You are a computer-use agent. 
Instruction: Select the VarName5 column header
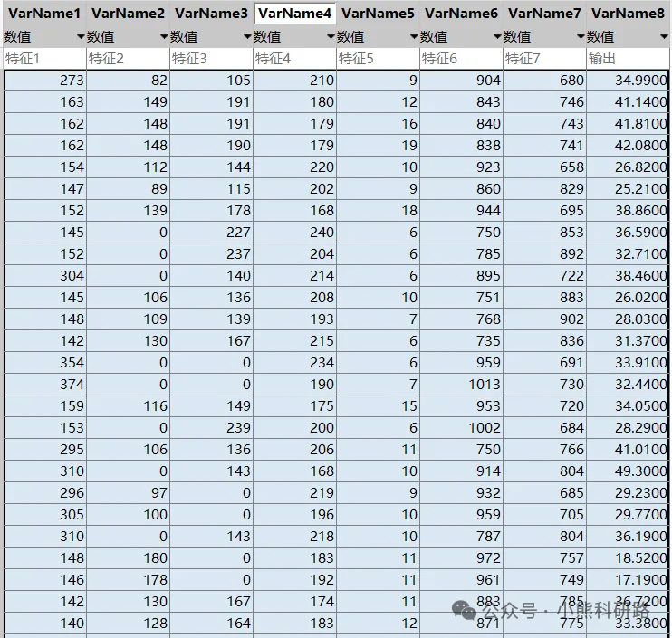(378, 14)
